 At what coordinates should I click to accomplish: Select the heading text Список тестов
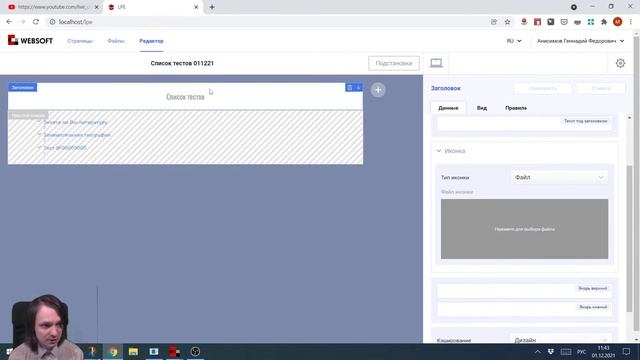click(185, 97)
